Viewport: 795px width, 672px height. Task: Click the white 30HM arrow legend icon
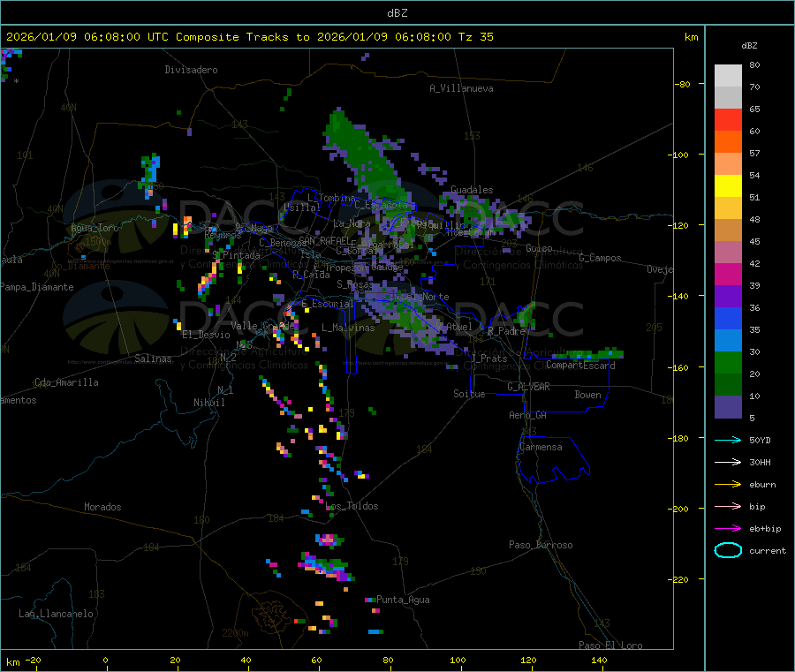pyautogui.click(x=728, y=462)
